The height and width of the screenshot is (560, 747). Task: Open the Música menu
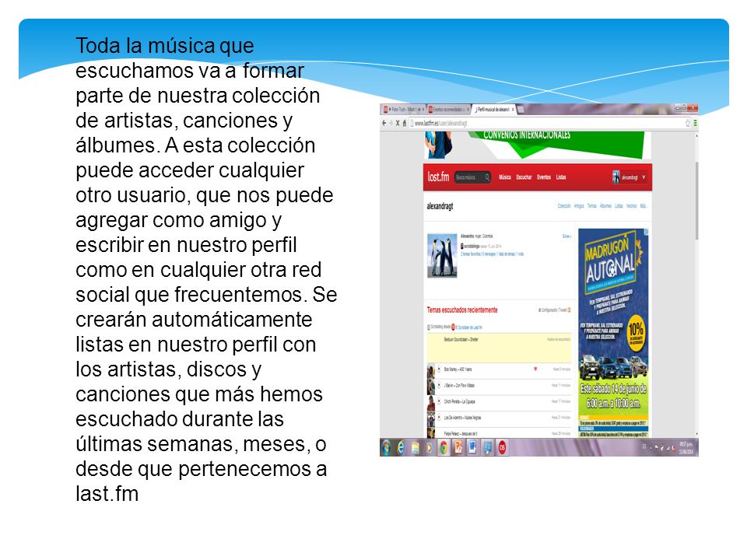(x=504, y=177)
